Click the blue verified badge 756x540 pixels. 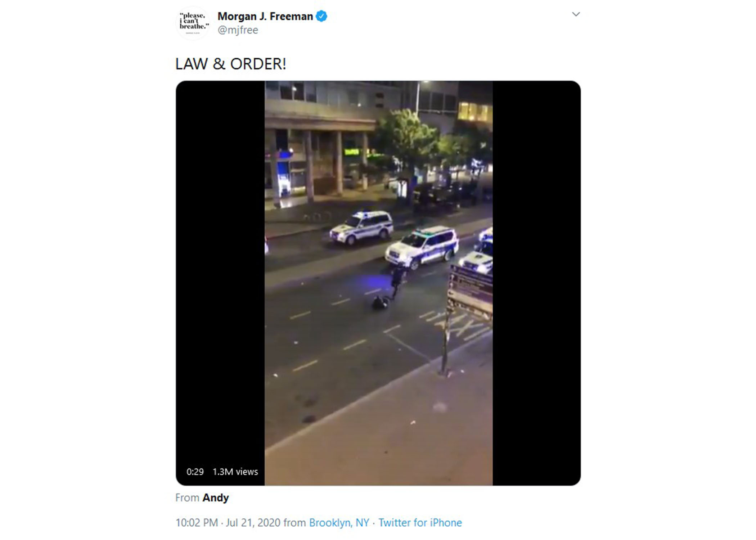tap(321, 16)
